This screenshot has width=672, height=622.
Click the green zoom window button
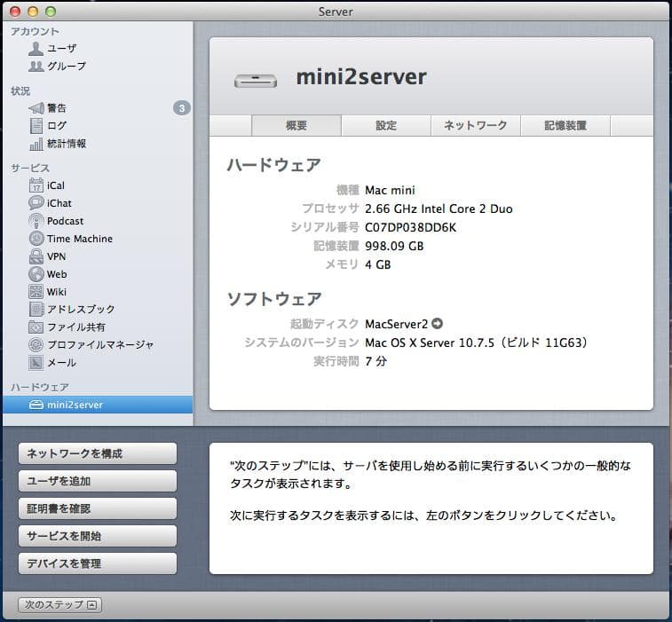51,12
